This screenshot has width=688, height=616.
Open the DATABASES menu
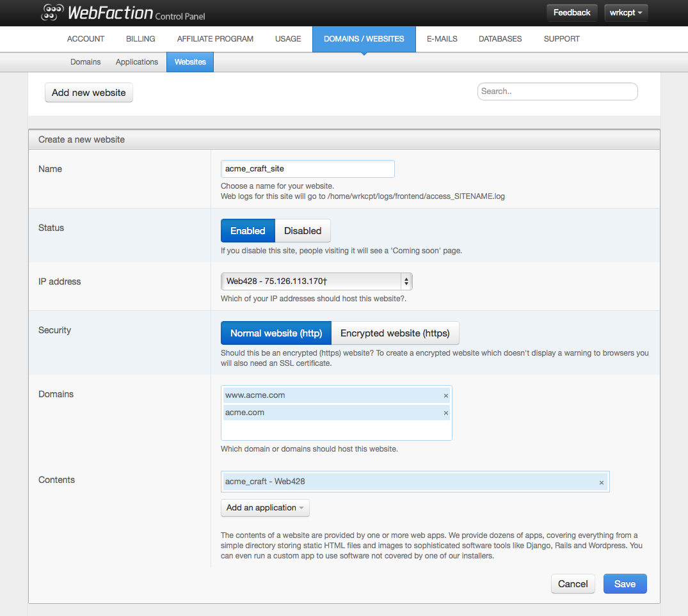[500, 39]
